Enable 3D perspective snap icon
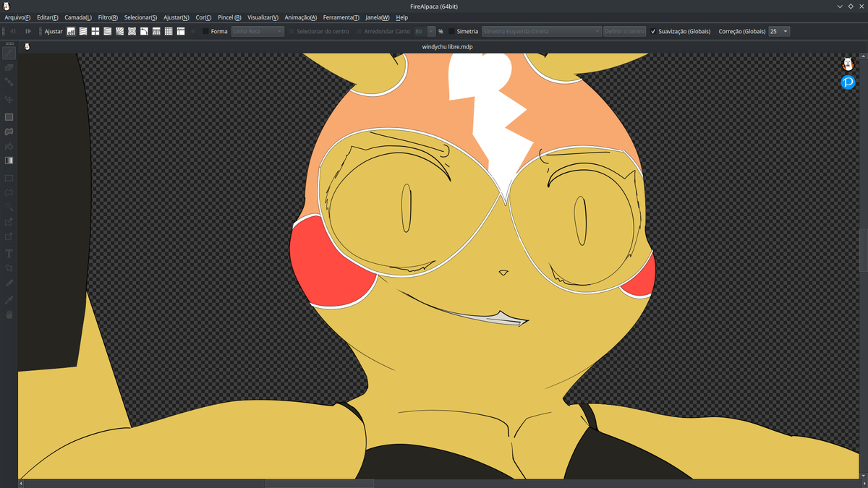The height and width of the screenshot is (488, 868). click(156, 31)
